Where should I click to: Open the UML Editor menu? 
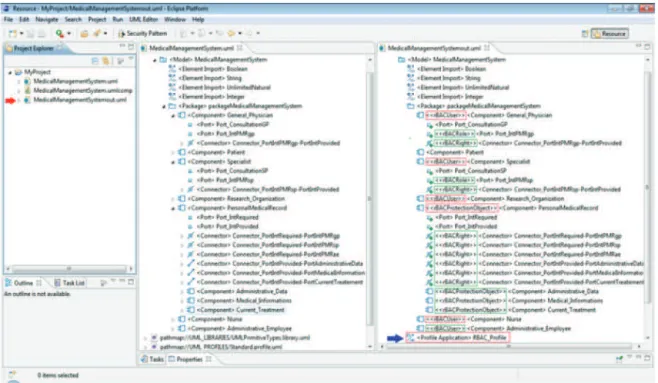(143, 20)
